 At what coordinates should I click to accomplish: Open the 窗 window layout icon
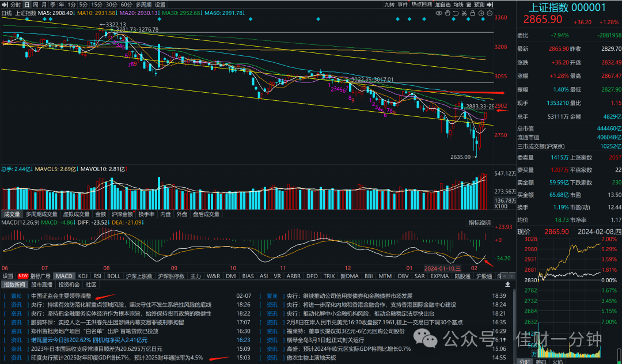pos(469,5)
